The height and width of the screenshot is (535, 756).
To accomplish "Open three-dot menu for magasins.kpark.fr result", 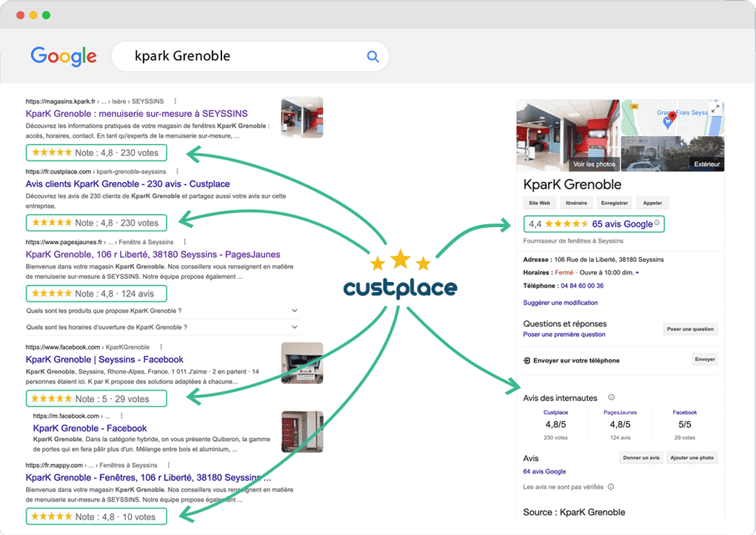I will coord(175,101).
